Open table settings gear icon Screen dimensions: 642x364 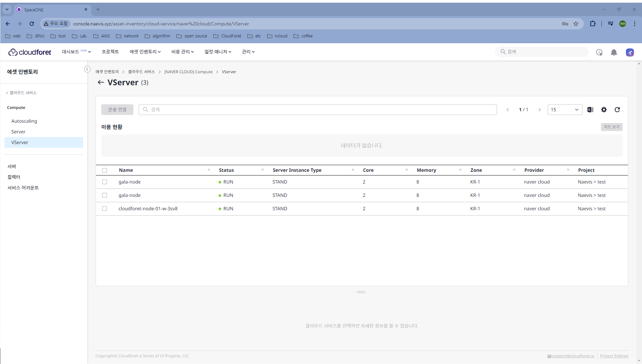pyautogui.click(x=604, y=110)
